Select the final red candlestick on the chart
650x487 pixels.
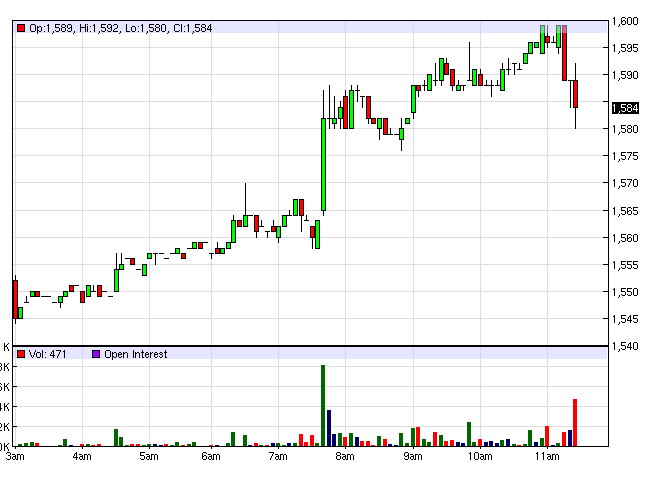[x=575, y=94]
